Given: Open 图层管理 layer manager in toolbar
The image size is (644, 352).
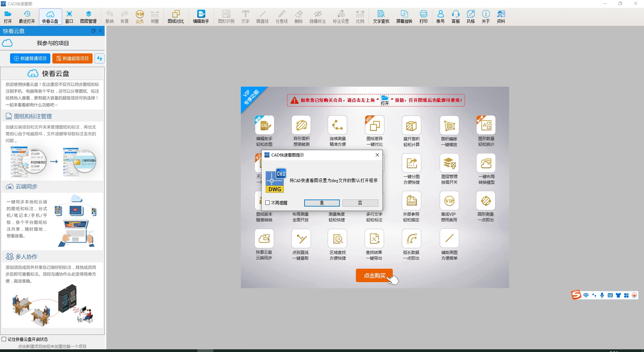Looking at the screenshot, I should pos(88,16).
